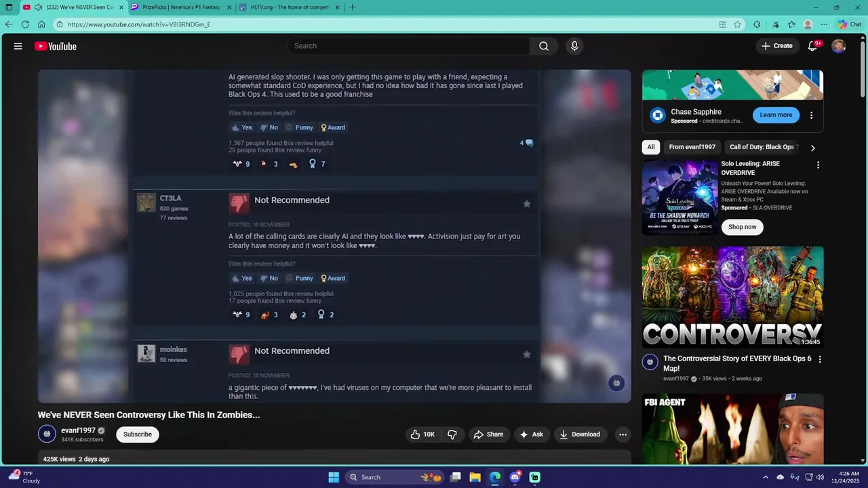Click Shop now on Solo Leveling ad
This screenshot has height=488, width=868.
[x=742, y=227]
